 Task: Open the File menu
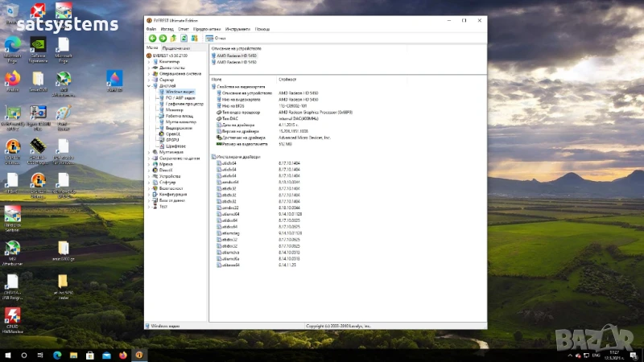[x=151, y=29]
